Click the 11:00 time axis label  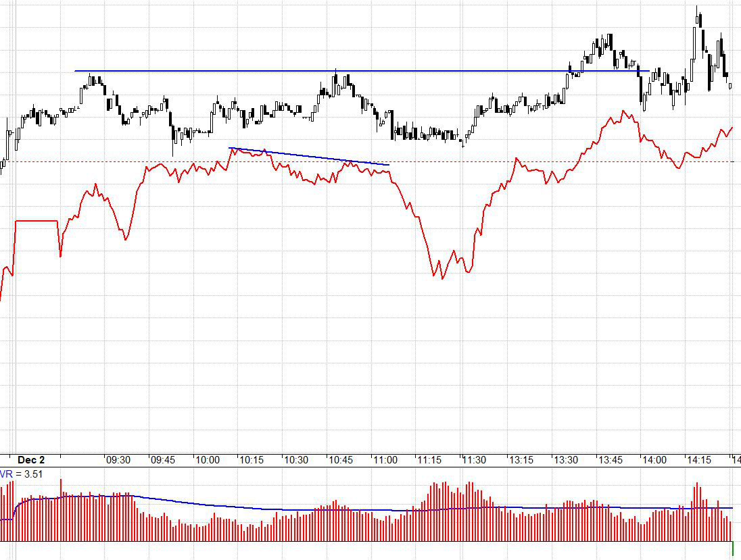385,460
